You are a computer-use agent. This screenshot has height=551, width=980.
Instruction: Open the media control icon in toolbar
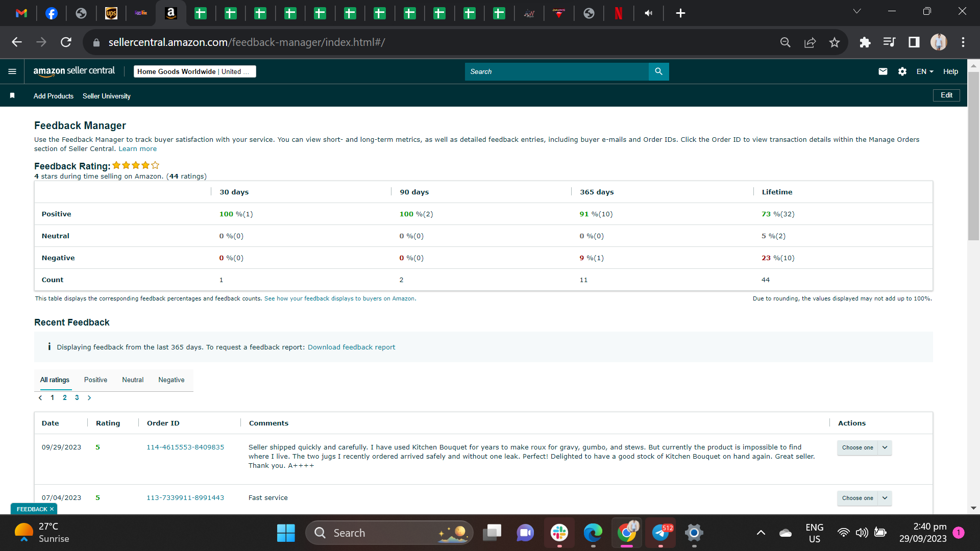coord(889,42)
